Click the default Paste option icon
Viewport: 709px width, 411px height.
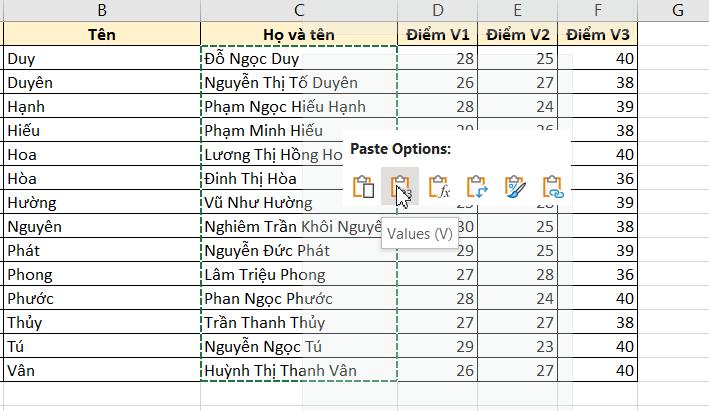pos(364,187)
